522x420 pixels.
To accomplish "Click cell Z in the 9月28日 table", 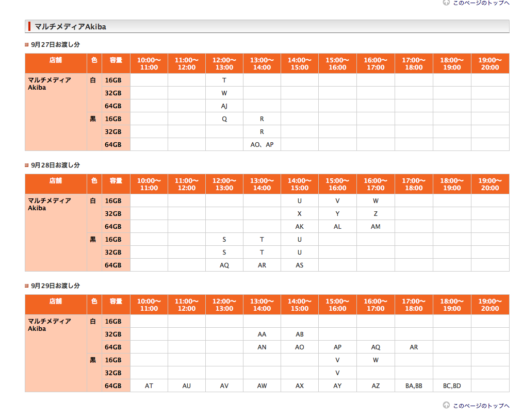I will 376,214.
